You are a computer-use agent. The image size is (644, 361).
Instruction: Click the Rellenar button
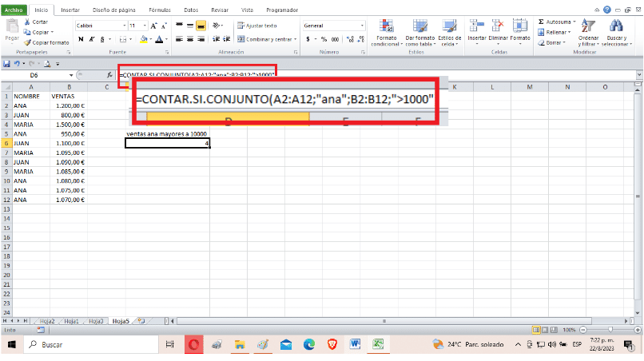pyautogui.click(x=555, y=32)
